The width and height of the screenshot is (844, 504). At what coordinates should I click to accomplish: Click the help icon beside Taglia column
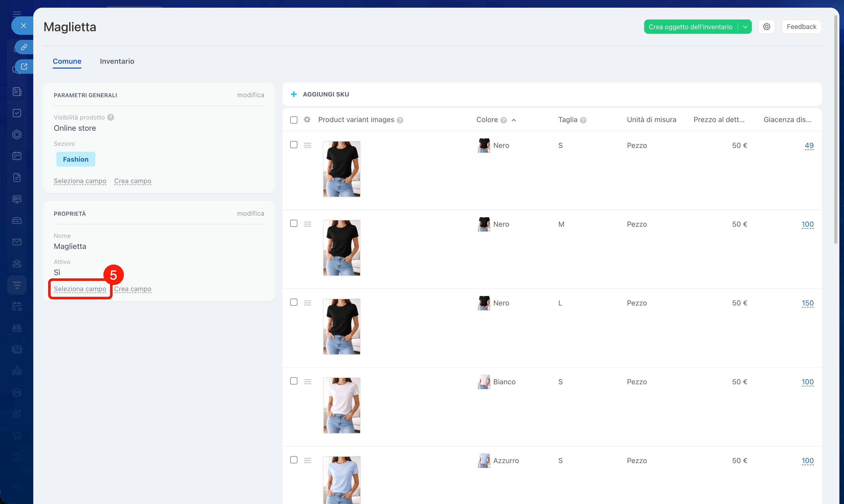pyautogui.click(x=583, y=120)
